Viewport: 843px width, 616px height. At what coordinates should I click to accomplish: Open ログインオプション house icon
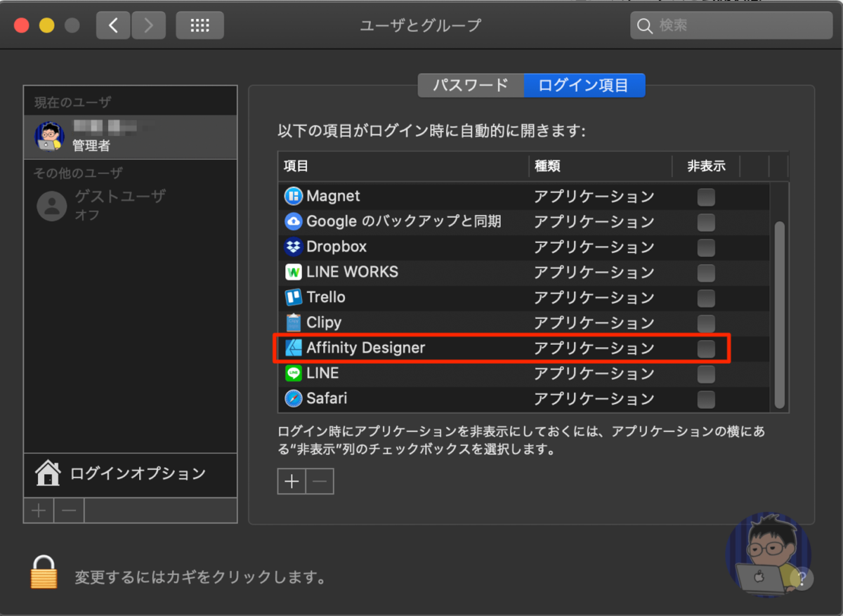pos(48,473)
